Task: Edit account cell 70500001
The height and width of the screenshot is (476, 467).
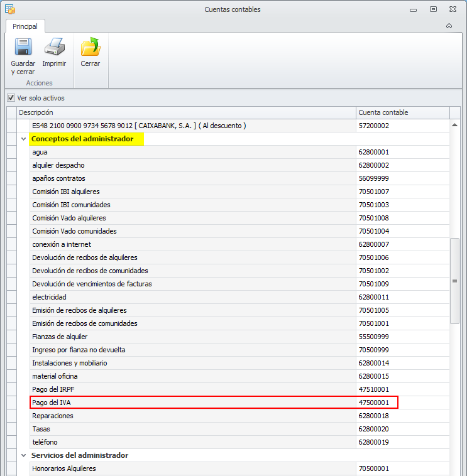Action: 403,468
